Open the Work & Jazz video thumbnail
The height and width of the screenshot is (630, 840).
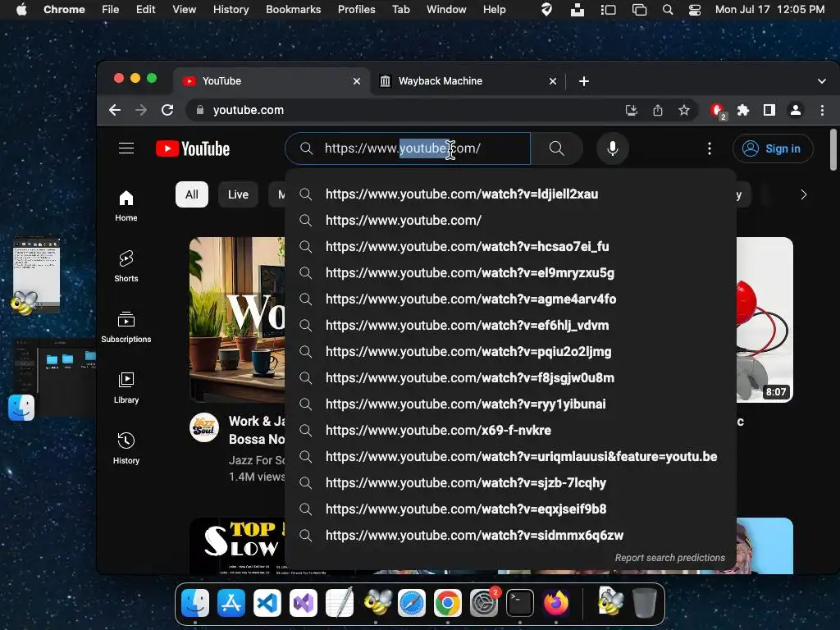coord(237,319)
